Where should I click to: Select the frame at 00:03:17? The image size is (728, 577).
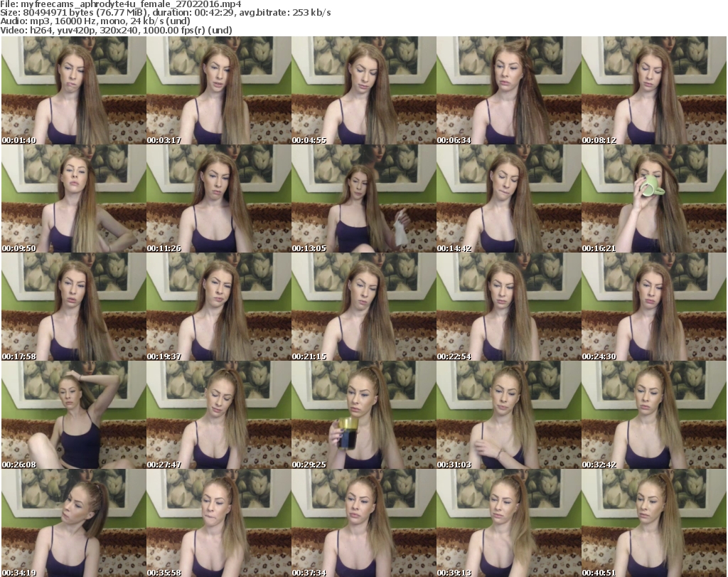218,90
